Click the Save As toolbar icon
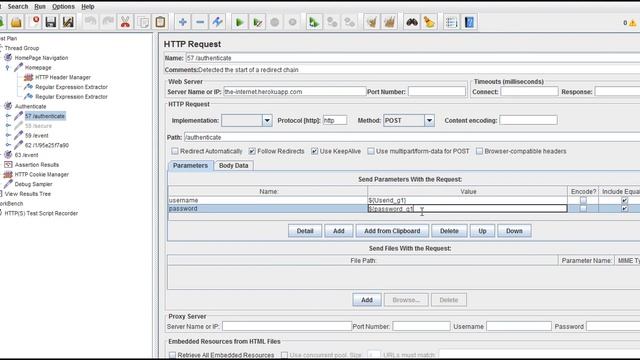The height and width of the screenshot is (360, 640). [x=68, y=22]
